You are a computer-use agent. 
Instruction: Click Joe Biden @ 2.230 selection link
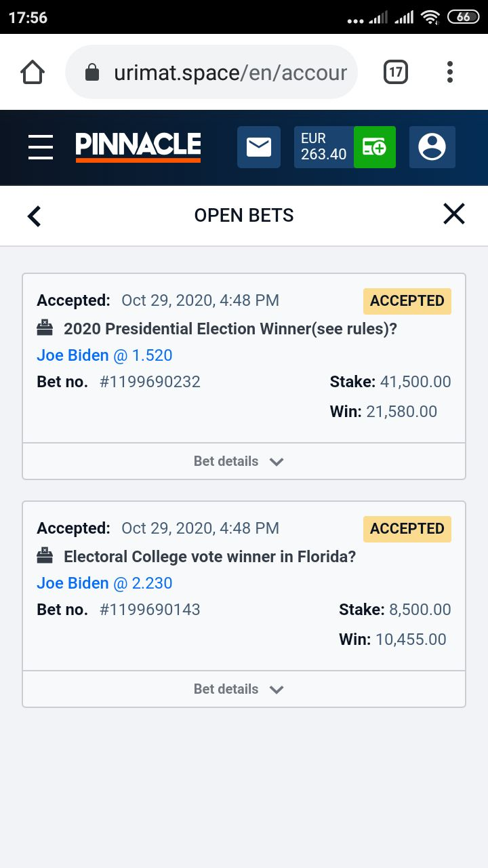tap(104, 583)
